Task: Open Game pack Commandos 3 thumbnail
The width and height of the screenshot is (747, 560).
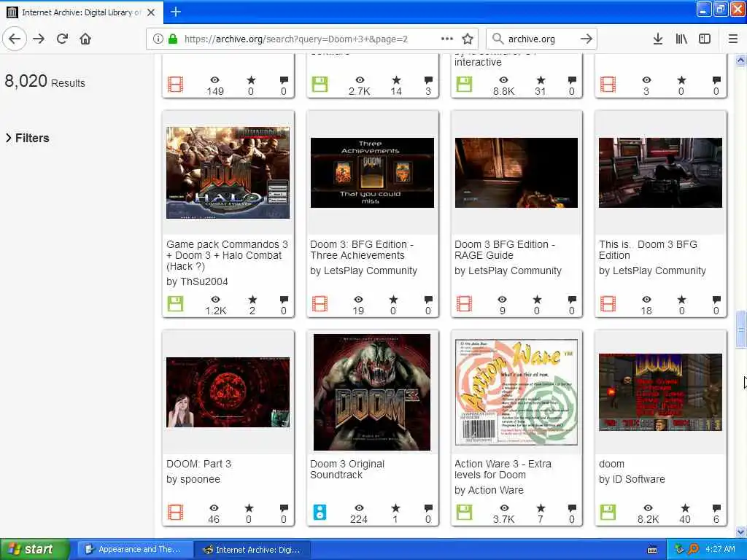Action: (228, 172)
